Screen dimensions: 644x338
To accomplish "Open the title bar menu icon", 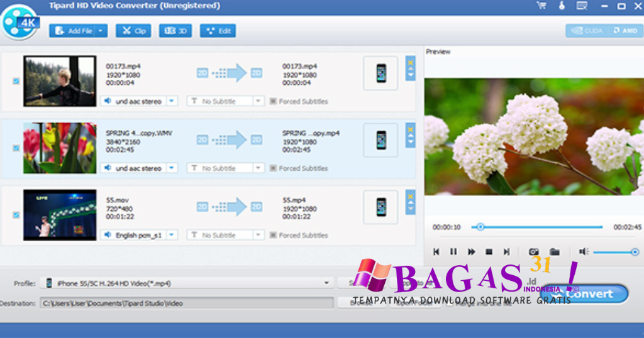I will pos(582,6).
